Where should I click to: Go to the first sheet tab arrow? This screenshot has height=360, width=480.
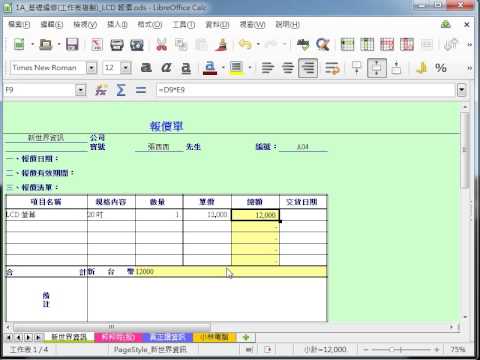pyautogui.click(x=9, y=337)
